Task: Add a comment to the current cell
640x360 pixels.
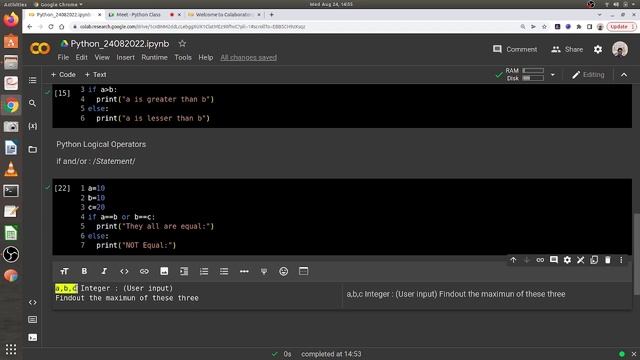Action: pyautogui.click(x=553, y=260)
